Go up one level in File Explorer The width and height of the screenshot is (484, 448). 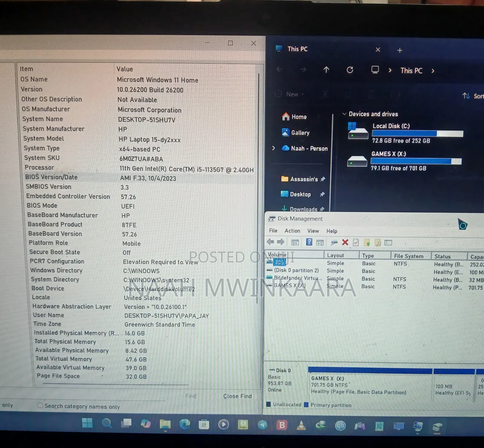coord(326,70)
